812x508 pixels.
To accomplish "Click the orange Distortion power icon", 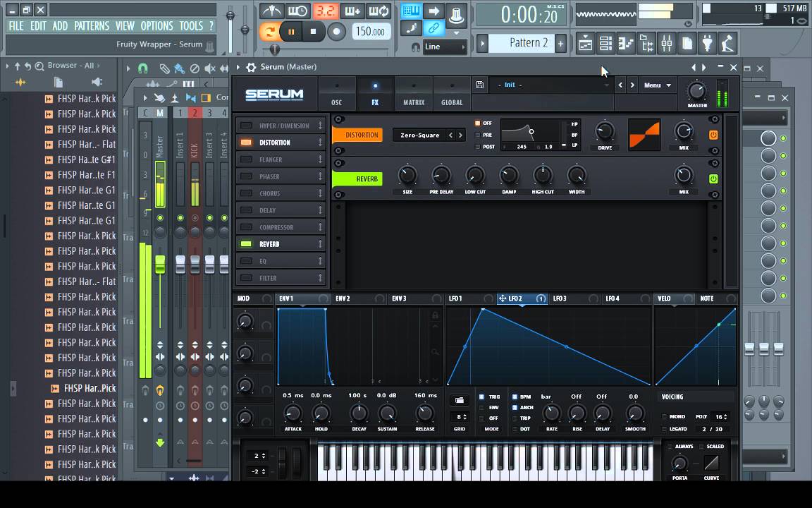I will pyautogui.click(x=713, y=135).
